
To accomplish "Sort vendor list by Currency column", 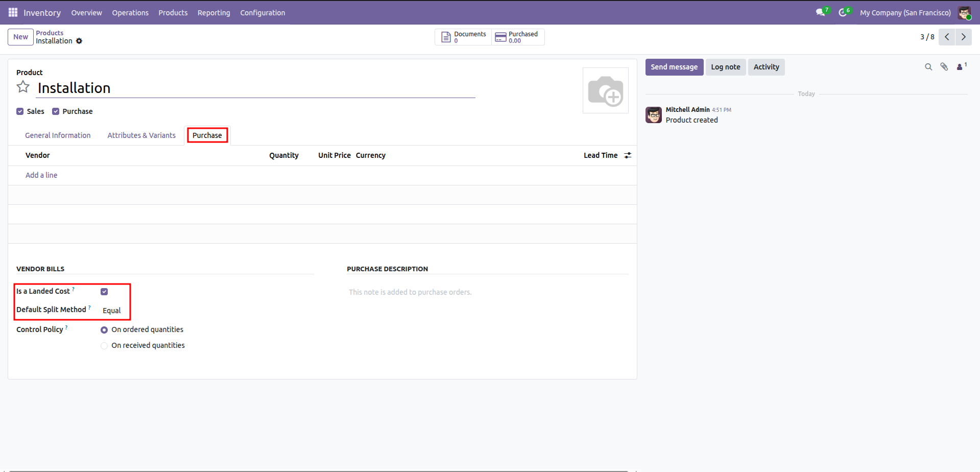I will 371,155.
